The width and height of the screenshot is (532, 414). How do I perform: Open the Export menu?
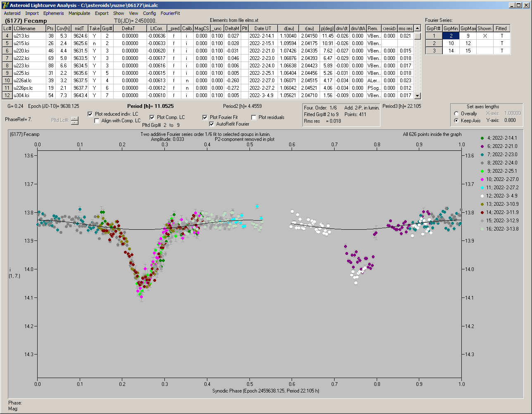[x=102, y=13]
